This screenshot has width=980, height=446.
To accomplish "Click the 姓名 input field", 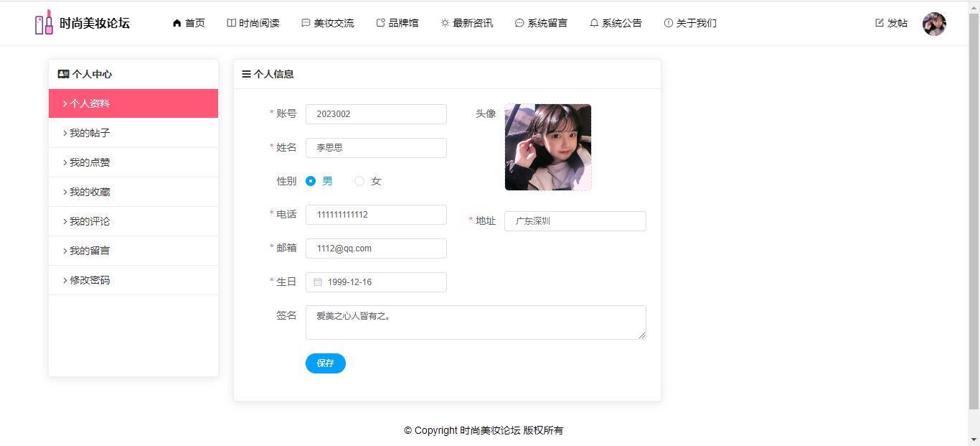I will (x=376, y=148).
